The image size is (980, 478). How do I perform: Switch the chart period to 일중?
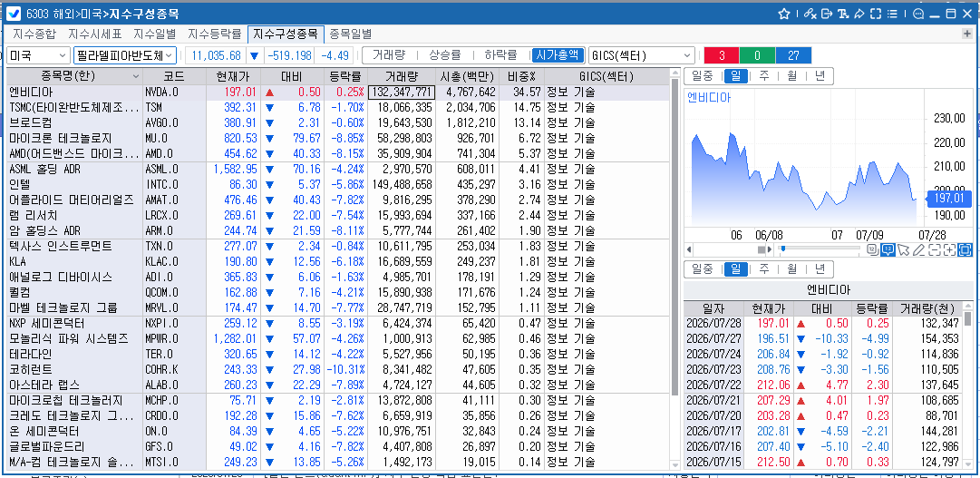click(703, 76)
